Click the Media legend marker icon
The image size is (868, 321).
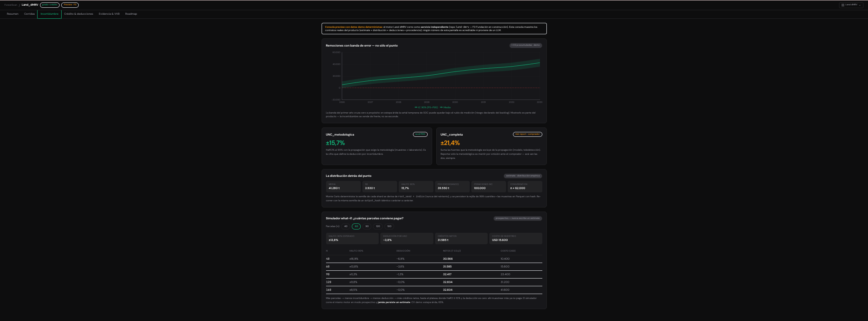(441, 107)
